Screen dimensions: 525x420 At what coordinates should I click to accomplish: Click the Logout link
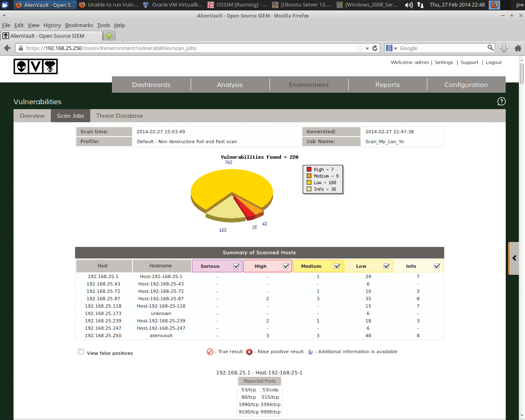click(x=493, y=62)
